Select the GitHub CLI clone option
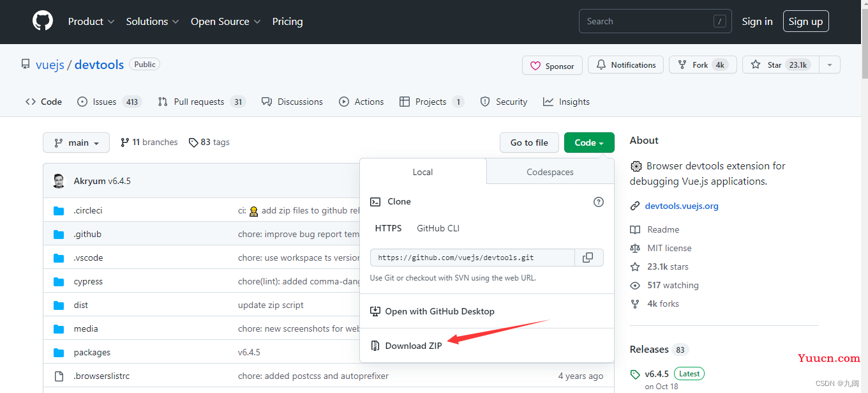The width and height of the screenshot is (868, 393). point(438,228)
